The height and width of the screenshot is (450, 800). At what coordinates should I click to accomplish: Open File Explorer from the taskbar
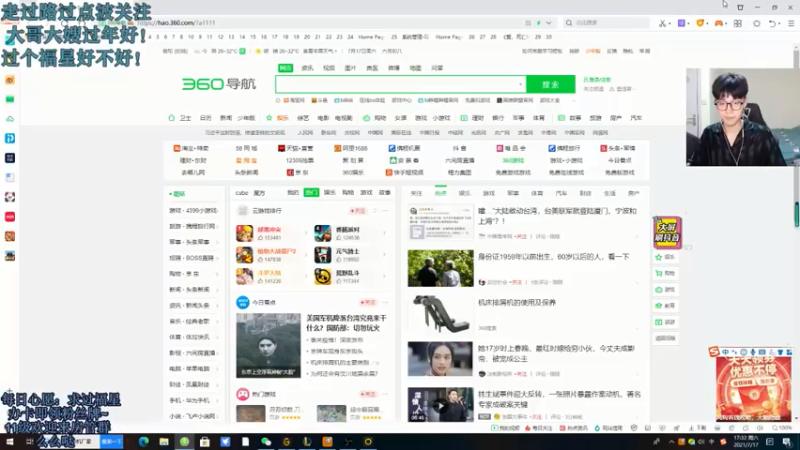(x=164, y=442)
